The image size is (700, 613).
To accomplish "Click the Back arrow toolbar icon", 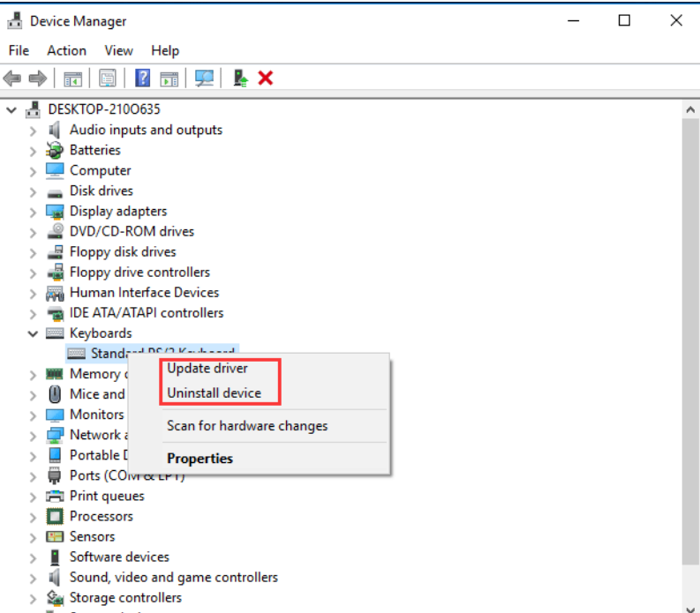I will tap(12, 78).
